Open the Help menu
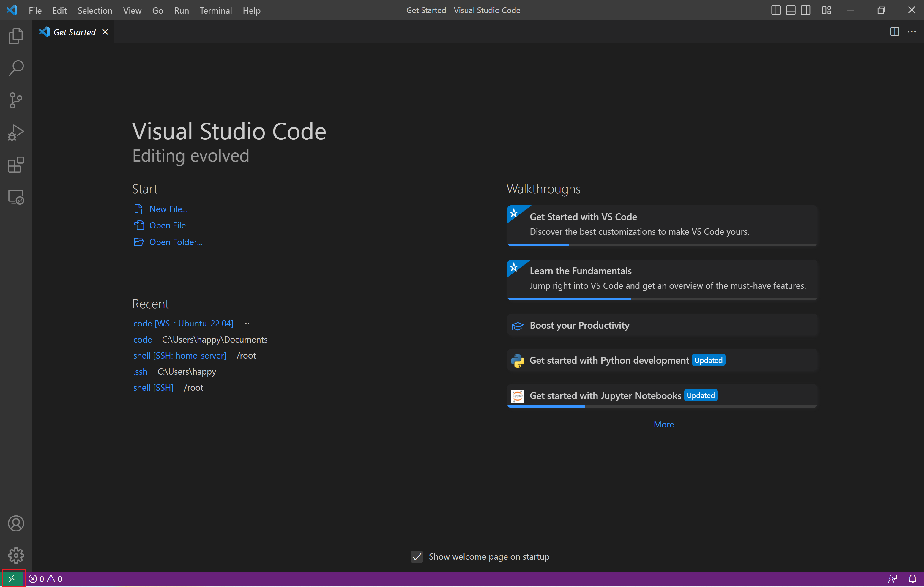Screen dimensions: 924x587 tap(251, 10)
